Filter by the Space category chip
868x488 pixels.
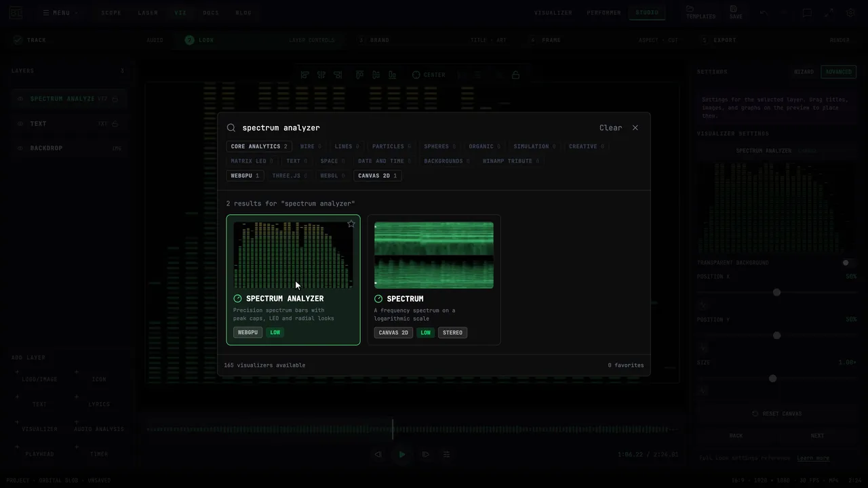pos(332,161)
